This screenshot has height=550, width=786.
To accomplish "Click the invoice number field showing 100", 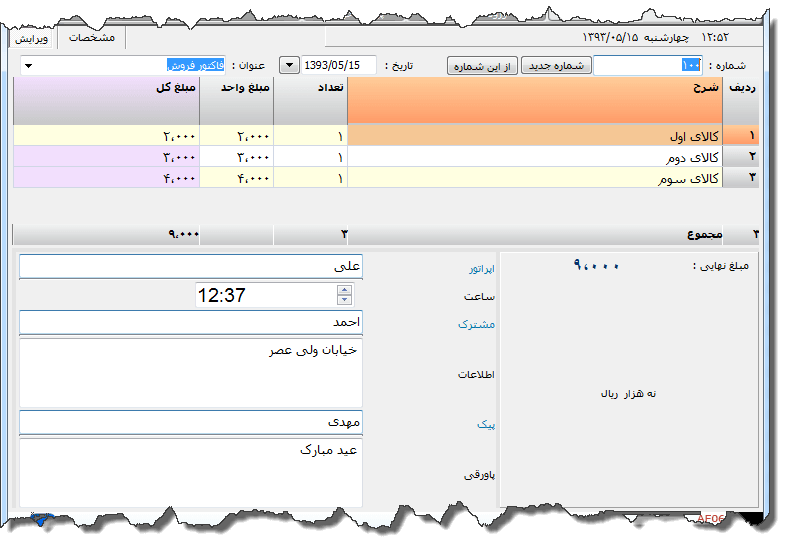I will [x=648, y=65].
